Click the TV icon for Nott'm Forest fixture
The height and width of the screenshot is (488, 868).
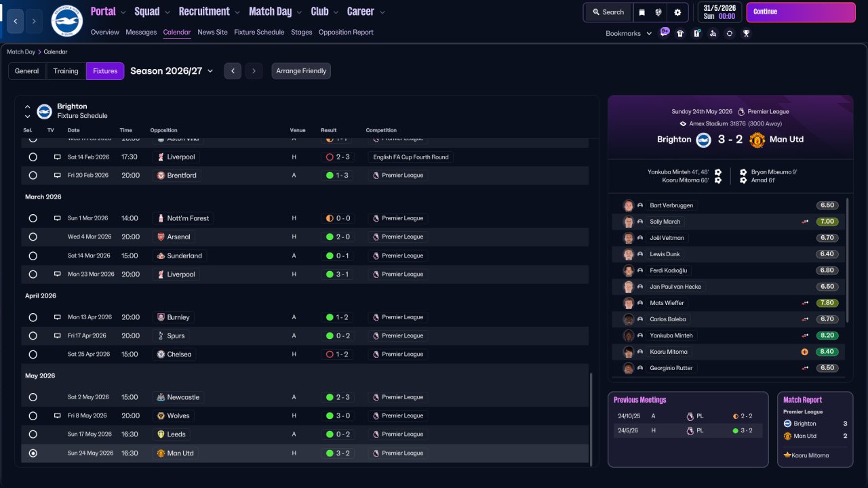(58, 218)
